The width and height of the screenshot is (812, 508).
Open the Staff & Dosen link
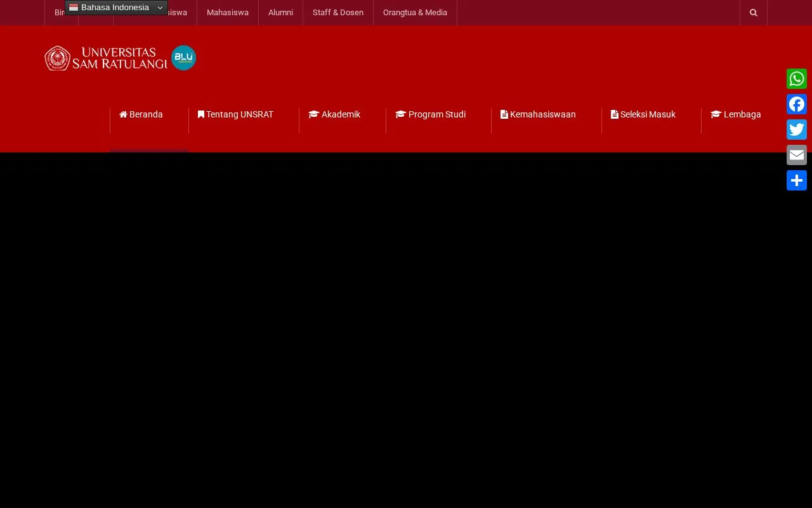coord(338,13)
